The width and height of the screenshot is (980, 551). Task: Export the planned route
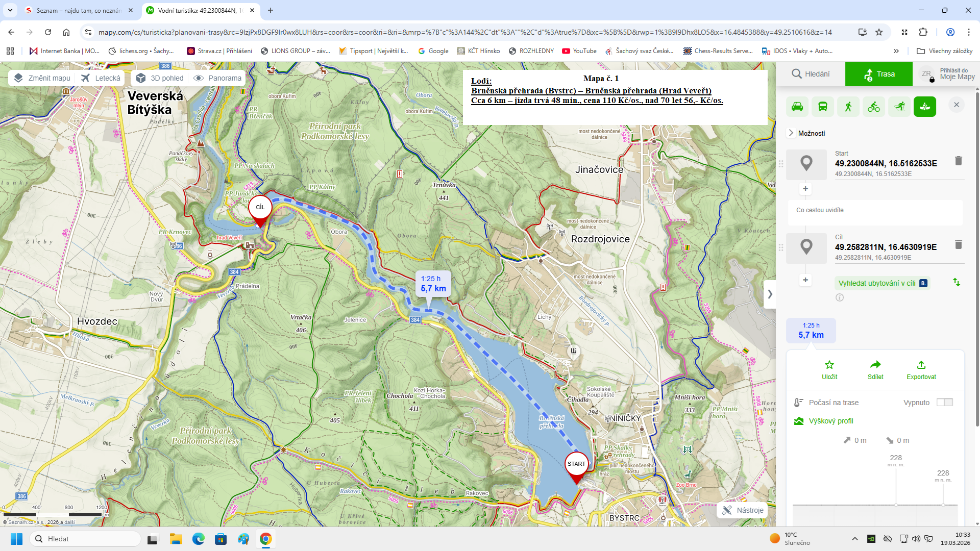point(921,370)
